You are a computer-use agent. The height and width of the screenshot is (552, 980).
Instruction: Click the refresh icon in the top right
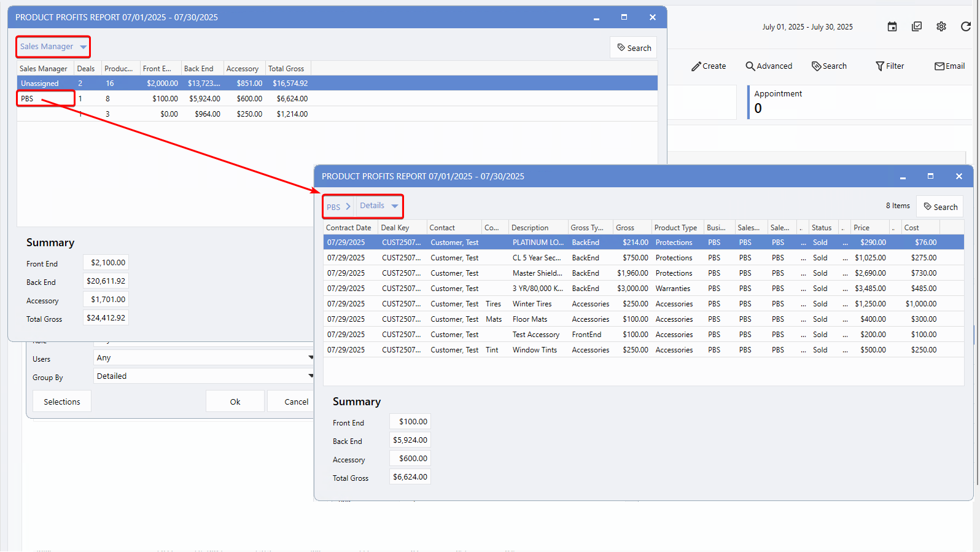[x=966, y=26]
